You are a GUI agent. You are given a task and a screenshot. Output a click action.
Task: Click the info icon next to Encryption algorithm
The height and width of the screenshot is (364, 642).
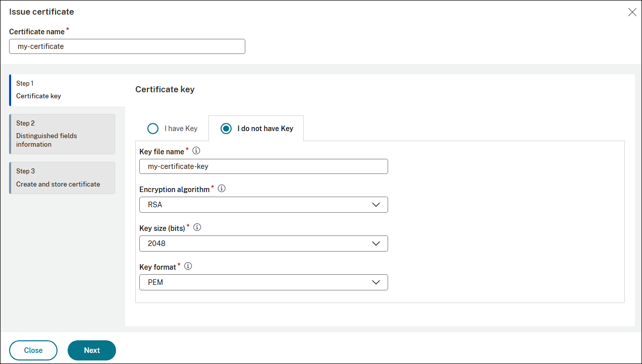coord(222,189)
